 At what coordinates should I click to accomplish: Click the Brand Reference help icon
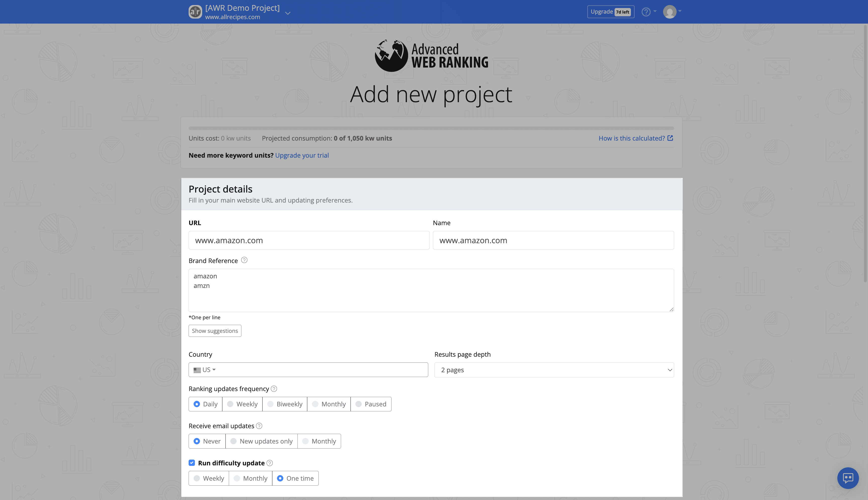pyautogui.click(x=244, y=260)
